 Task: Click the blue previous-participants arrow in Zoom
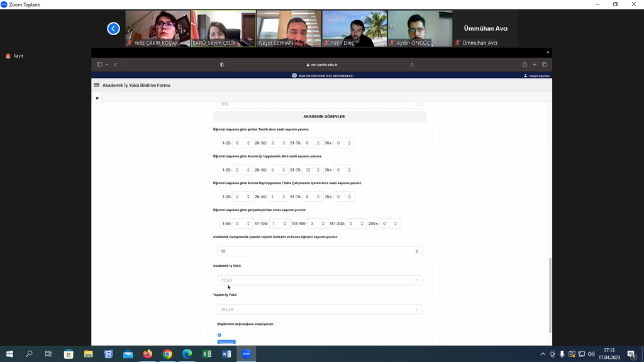tap(113, 28)
